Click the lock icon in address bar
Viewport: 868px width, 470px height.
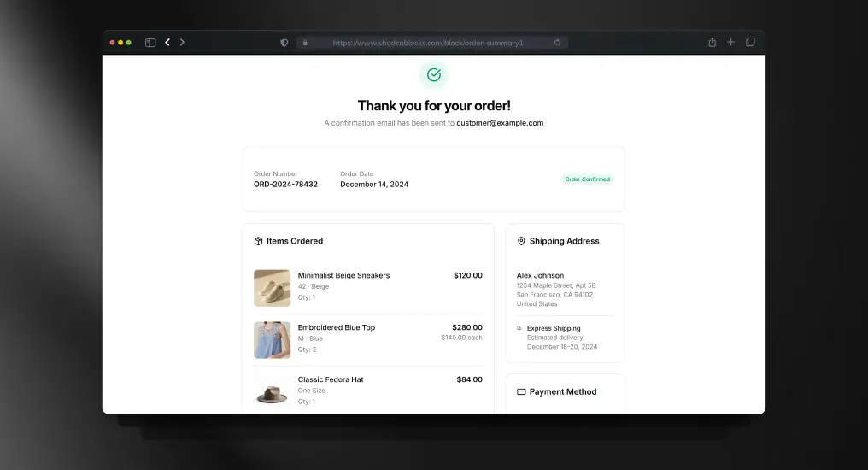(305, 43)
